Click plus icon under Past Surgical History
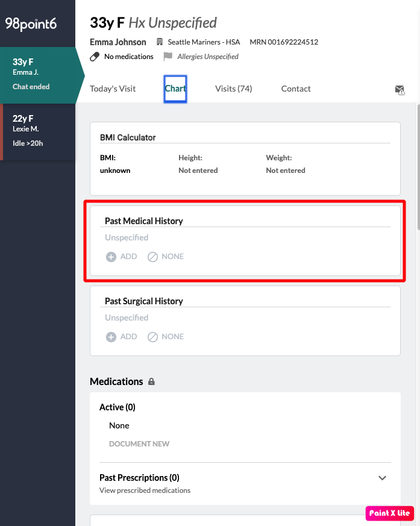This screenshot has height=526, width=420. (111, 337)
